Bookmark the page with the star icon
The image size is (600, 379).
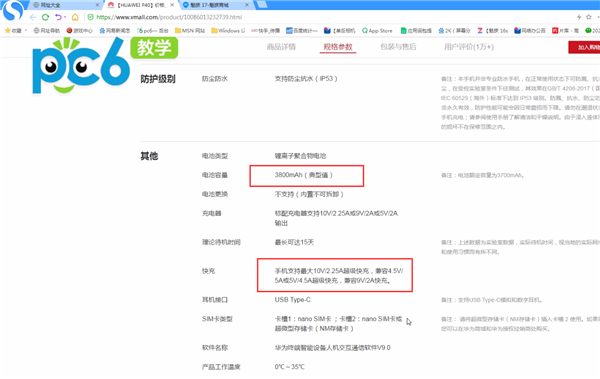[589, 17]
